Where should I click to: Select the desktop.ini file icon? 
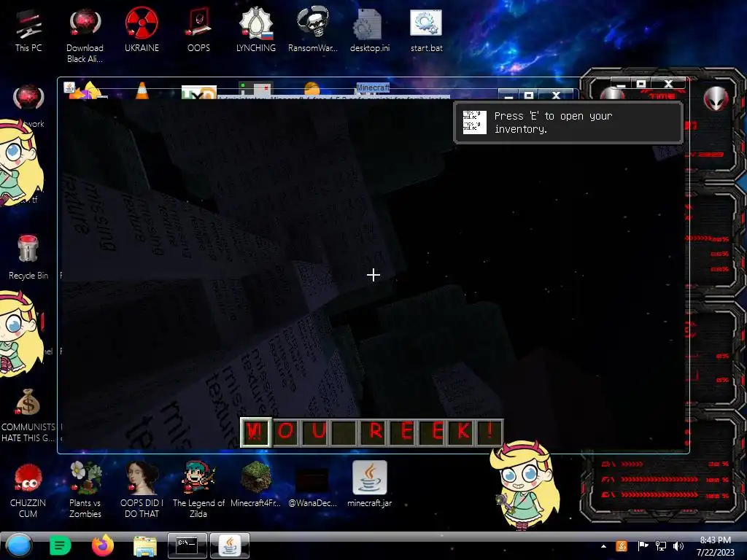[370, 29]
